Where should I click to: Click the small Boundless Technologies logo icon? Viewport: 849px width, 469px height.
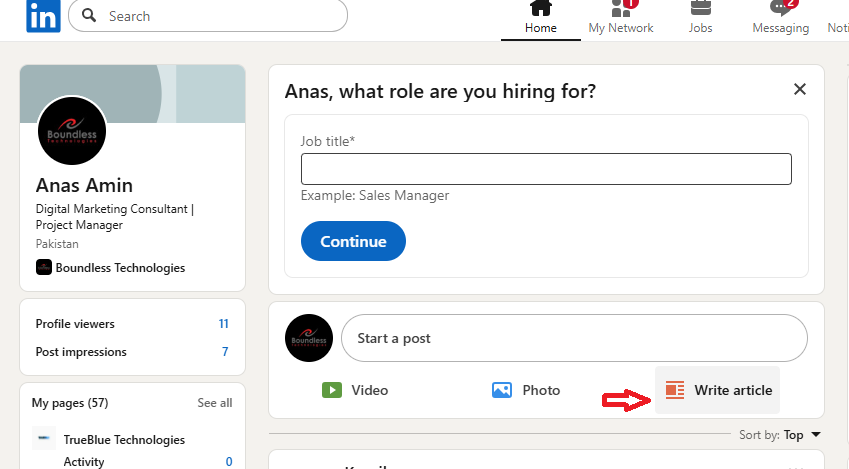point(44,268)
